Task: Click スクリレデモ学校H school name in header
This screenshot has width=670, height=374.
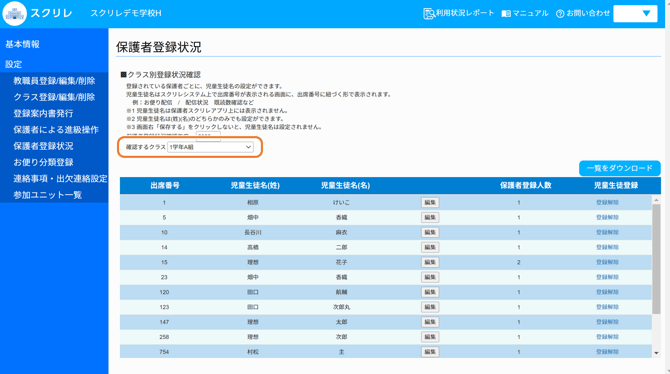Action: pyautogui.click(x=126, y=13)
